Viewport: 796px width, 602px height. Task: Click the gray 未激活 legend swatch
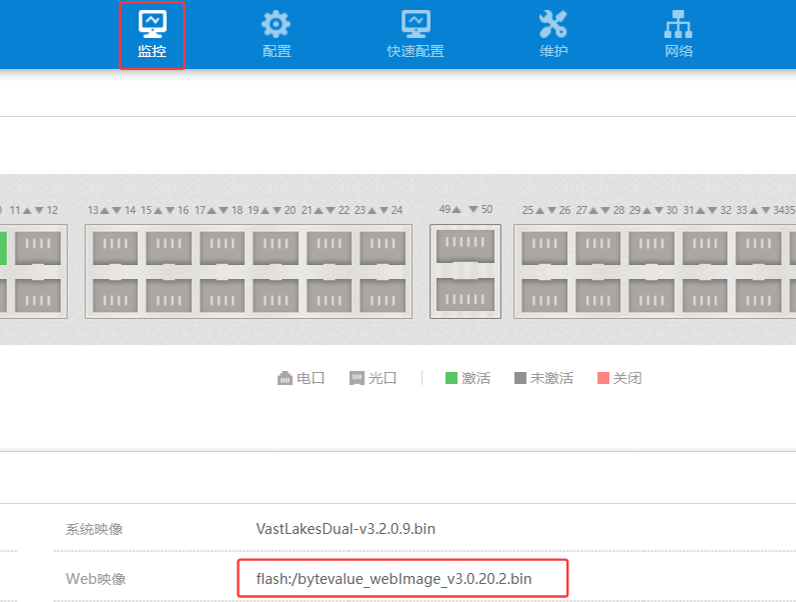520,378
